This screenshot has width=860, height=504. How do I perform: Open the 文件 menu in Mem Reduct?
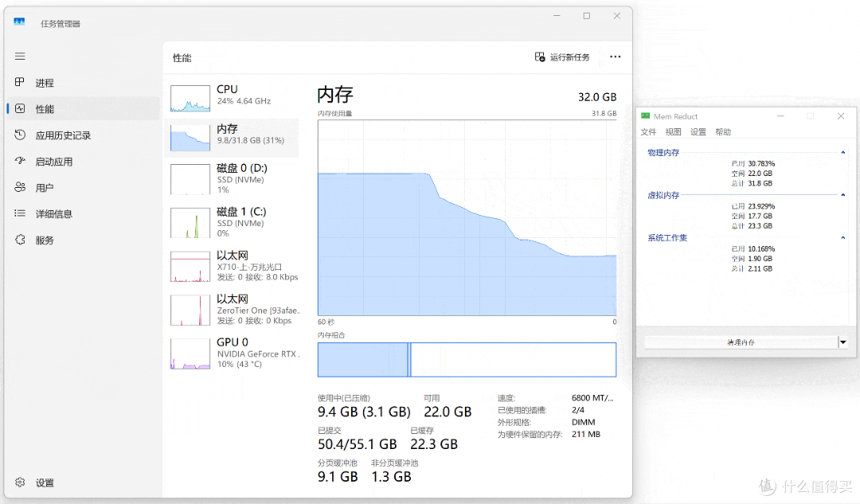click(648, 131)
